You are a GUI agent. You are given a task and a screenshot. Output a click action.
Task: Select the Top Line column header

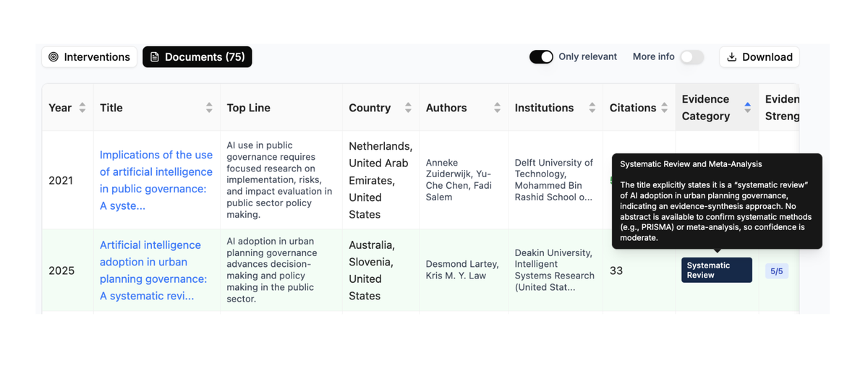(248, 108)
